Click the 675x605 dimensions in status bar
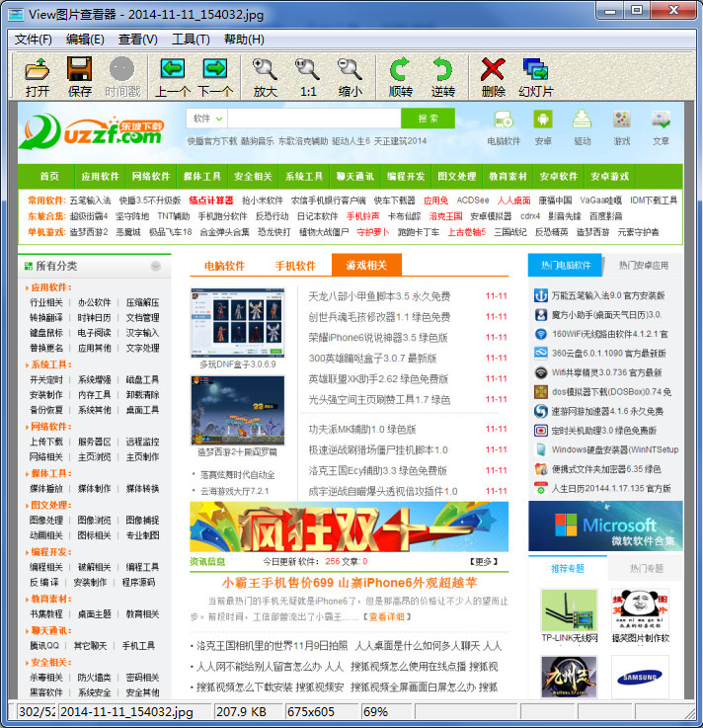The width and height of the screenshot is (703, 728). point(311,712)
